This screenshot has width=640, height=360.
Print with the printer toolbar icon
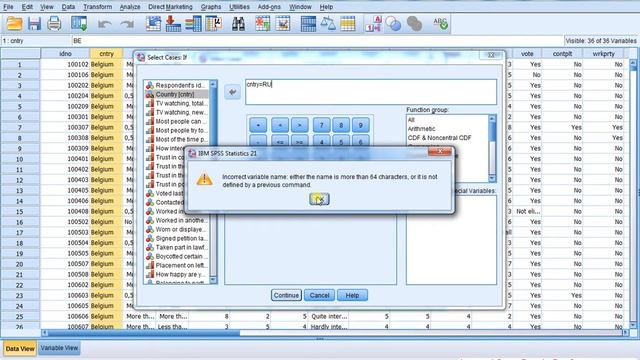[54, 24]
